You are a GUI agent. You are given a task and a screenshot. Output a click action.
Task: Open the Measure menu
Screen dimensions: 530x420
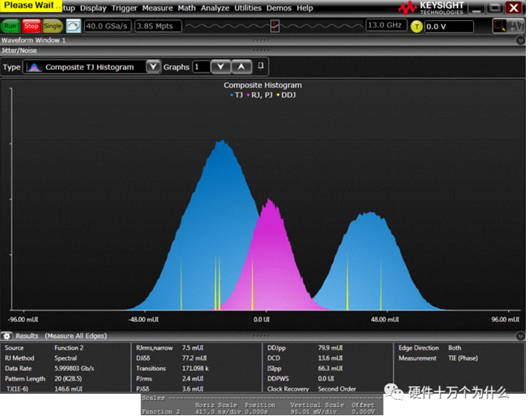pyautogui.click(x=157, y=8)
